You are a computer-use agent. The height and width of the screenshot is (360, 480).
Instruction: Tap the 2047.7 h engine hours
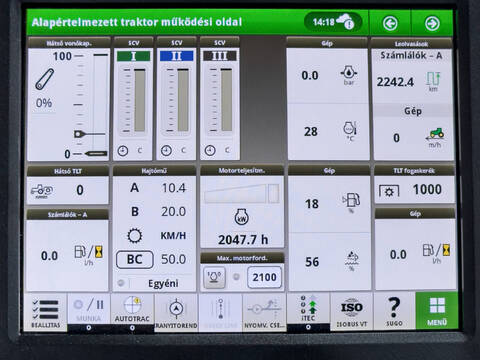click(x=243, y=240)
